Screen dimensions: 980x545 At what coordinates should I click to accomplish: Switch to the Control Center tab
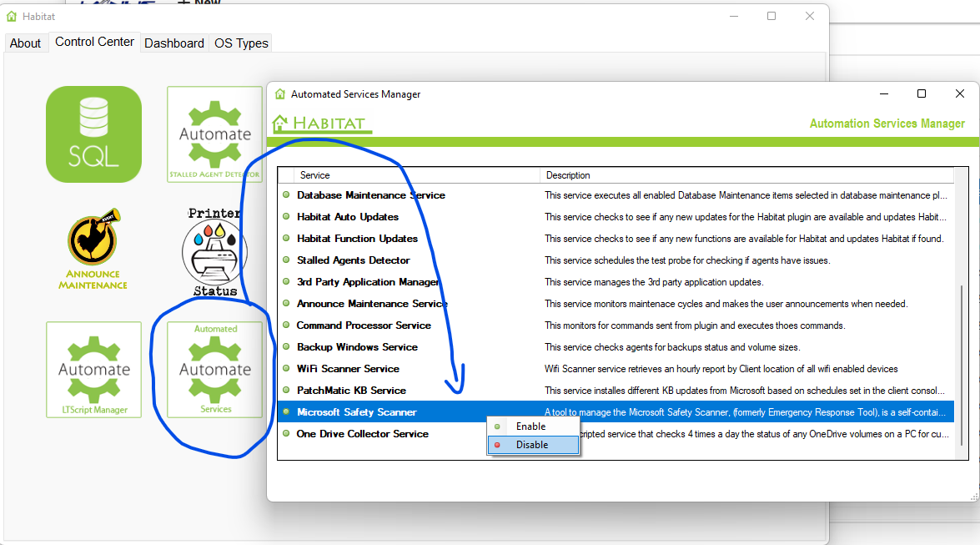(94, 42)
